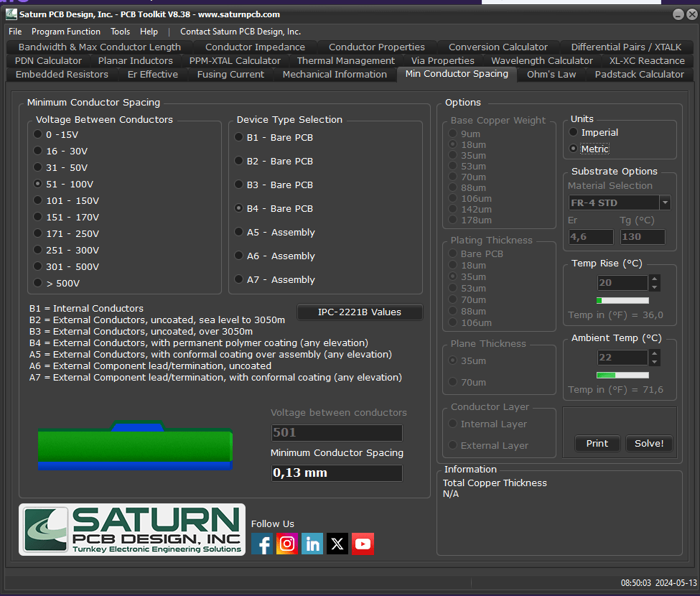Choose A5 - Assembly device type
The image size is (700, 596).
[x=275, y=232]
